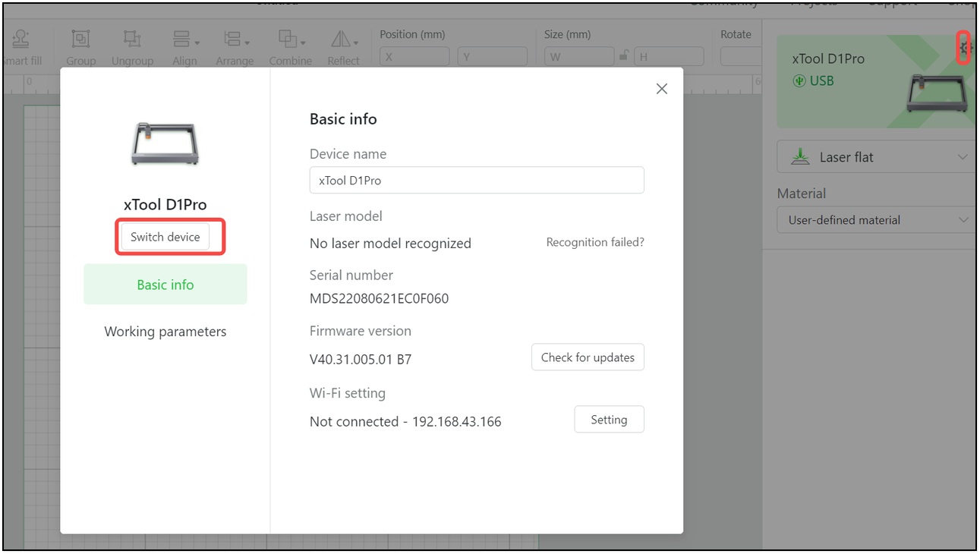Click the Device name text field
Screen dimensions: 980x554
click(477, 181)
